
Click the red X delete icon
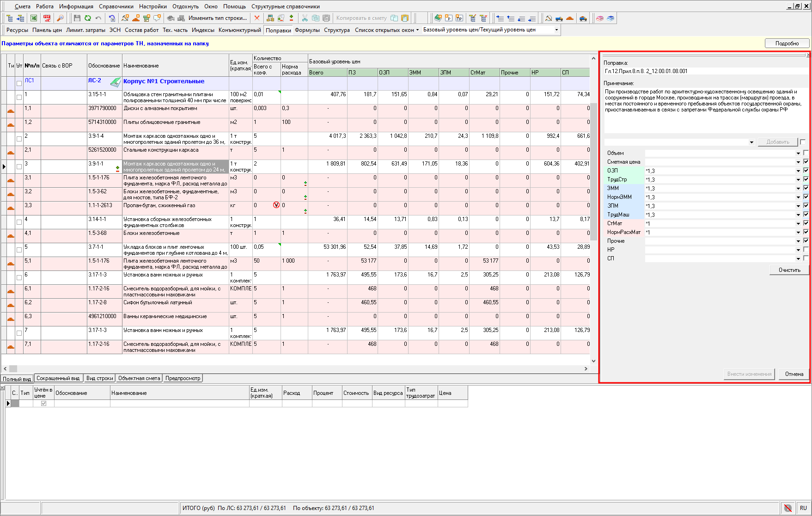click(257, 18)
